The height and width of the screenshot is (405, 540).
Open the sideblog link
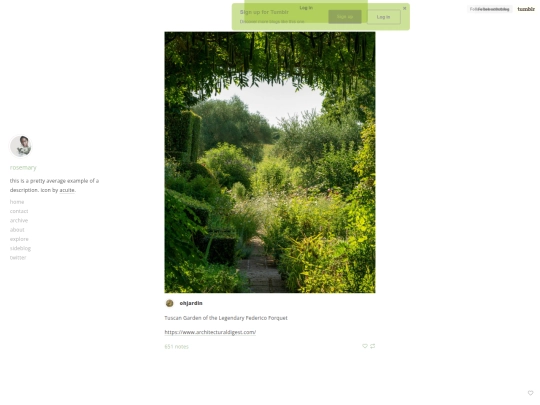pos(20,248)
